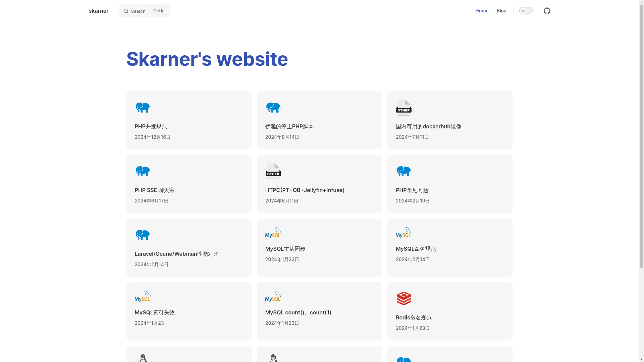Open the Home nav item

482,11
